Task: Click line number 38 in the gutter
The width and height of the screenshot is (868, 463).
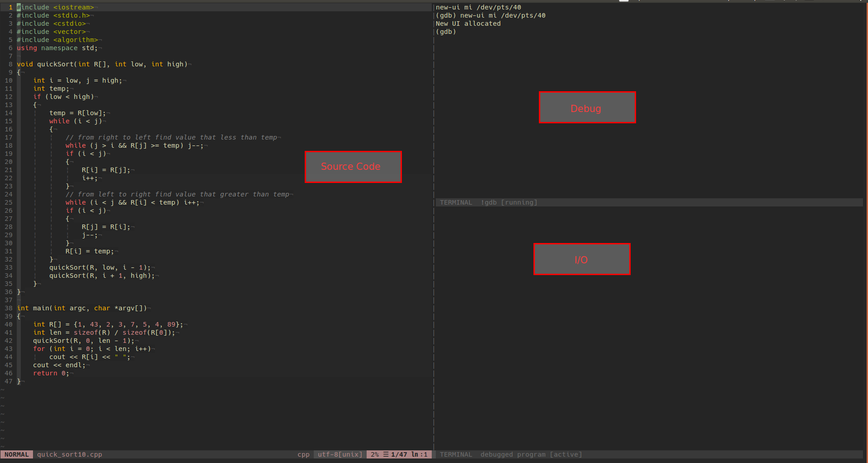Action: pyautogui.click(x=9, y=308)
